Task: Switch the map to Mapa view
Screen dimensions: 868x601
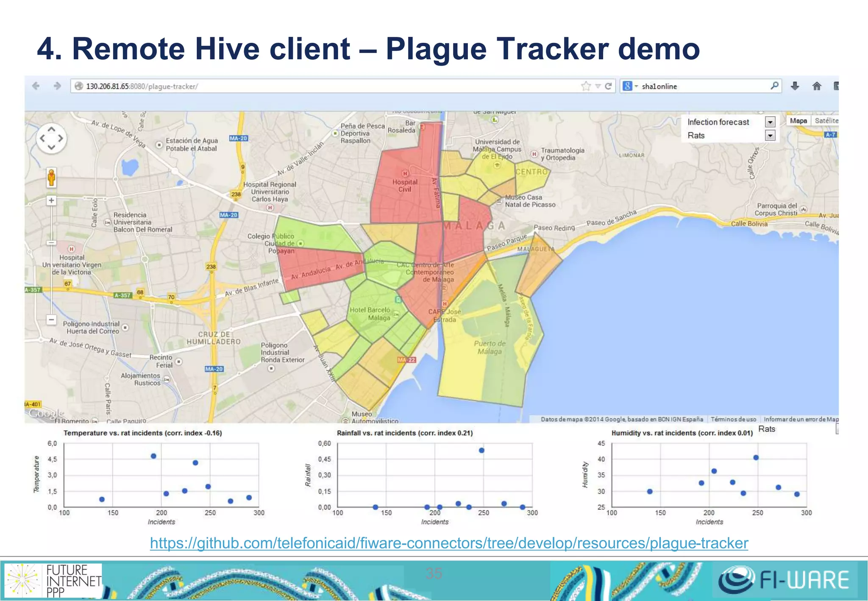Action: coord(798,121)
